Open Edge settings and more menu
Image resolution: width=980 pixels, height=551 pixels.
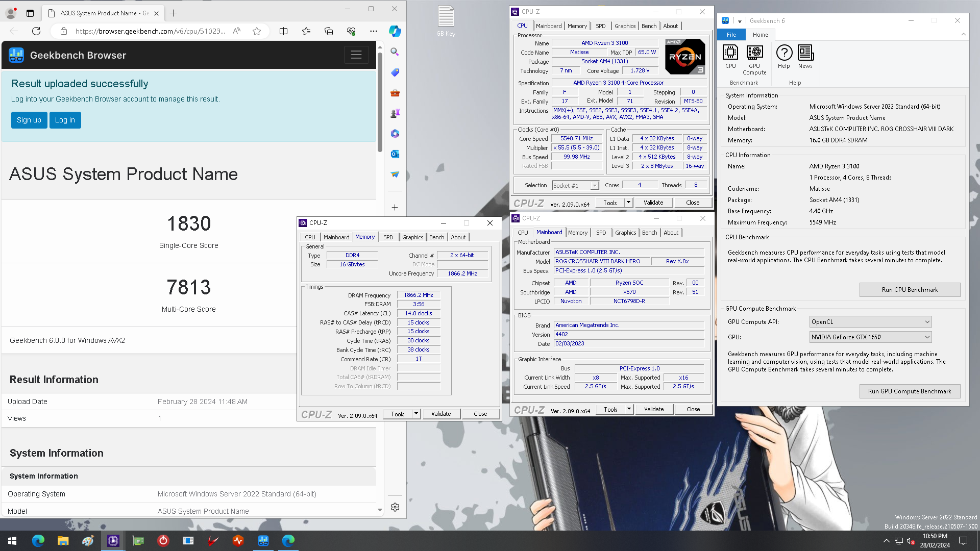point(374,31)
